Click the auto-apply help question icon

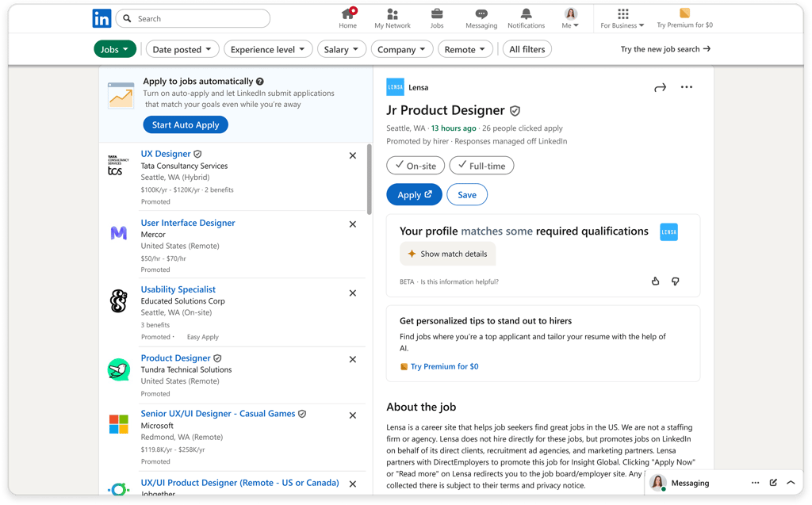(x=260, y=82)
